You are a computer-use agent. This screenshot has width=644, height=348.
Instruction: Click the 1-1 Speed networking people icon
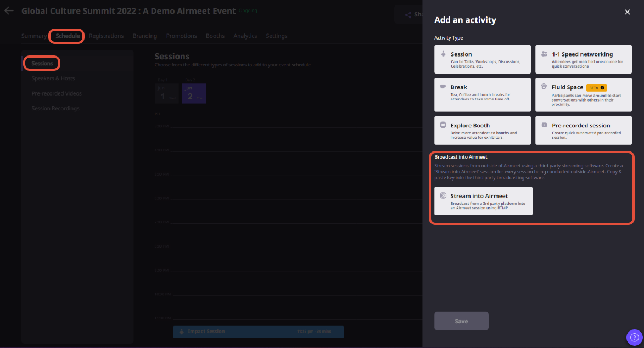[x=544, y=54]
